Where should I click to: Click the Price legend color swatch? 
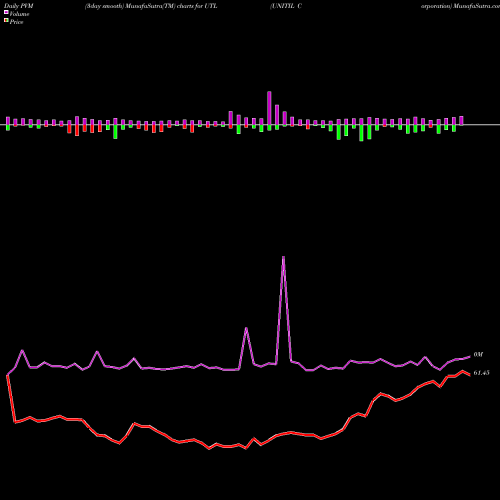pyautogui.click(x=6, y=21)
